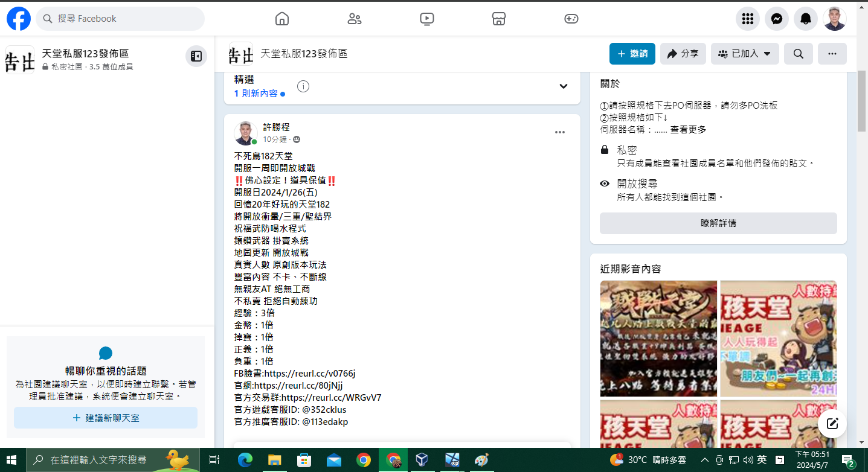The height and width of the screenshot is (472, 868).
Task: Open 天堂私服123發佈區 title in left sidebar
Action: coord(85,54)
